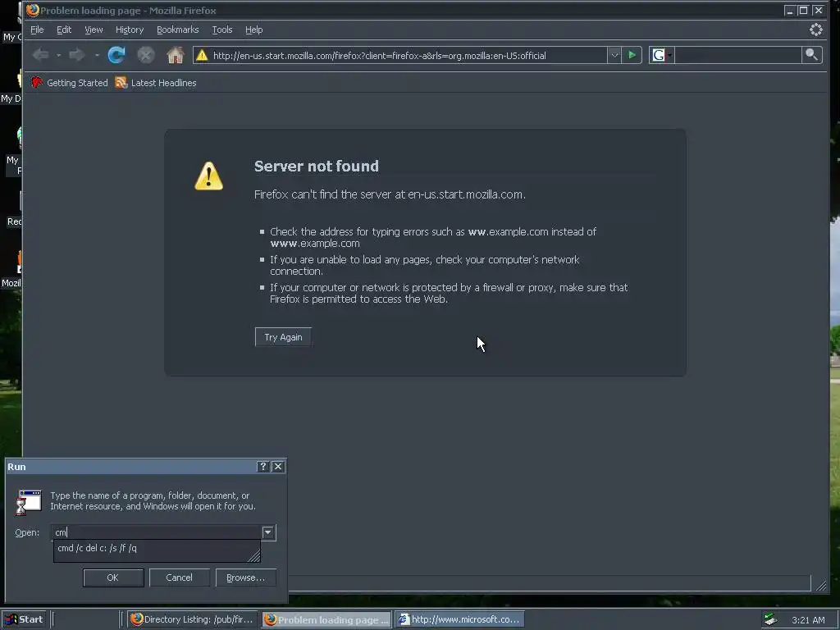Click the taskbar clock 3:21 AM
Image resolution: width=840 pixels, height=630 pixels.
point(808,620)
